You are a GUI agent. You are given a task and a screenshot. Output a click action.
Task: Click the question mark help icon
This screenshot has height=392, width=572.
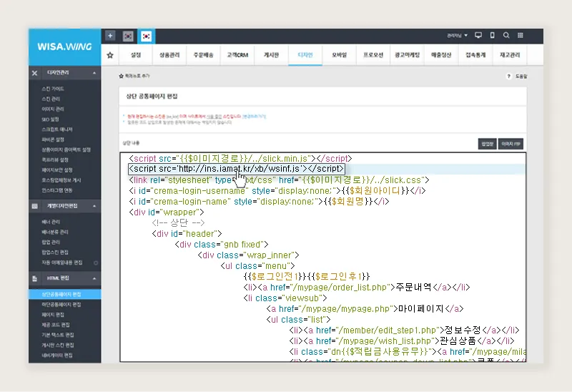(x=508, y=77)
